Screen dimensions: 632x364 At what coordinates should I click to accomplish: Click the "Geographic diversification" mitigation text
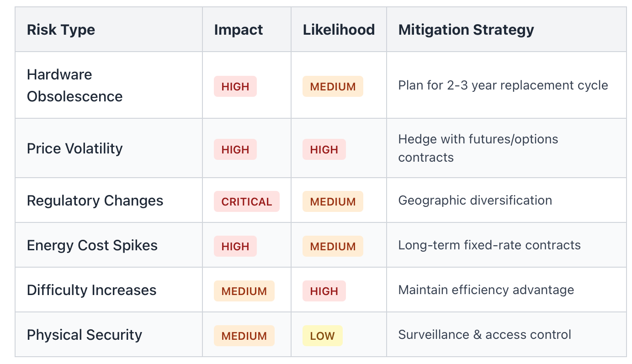click(x=475, y=200)
